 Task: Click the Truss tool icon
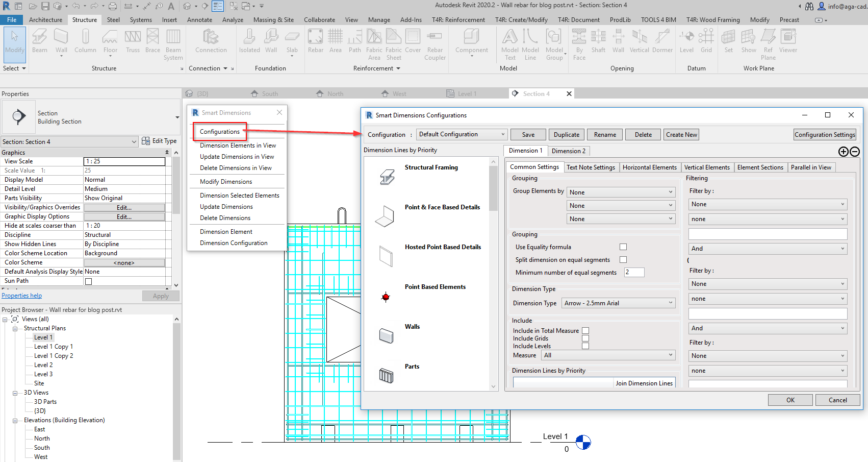click(133, 41)
